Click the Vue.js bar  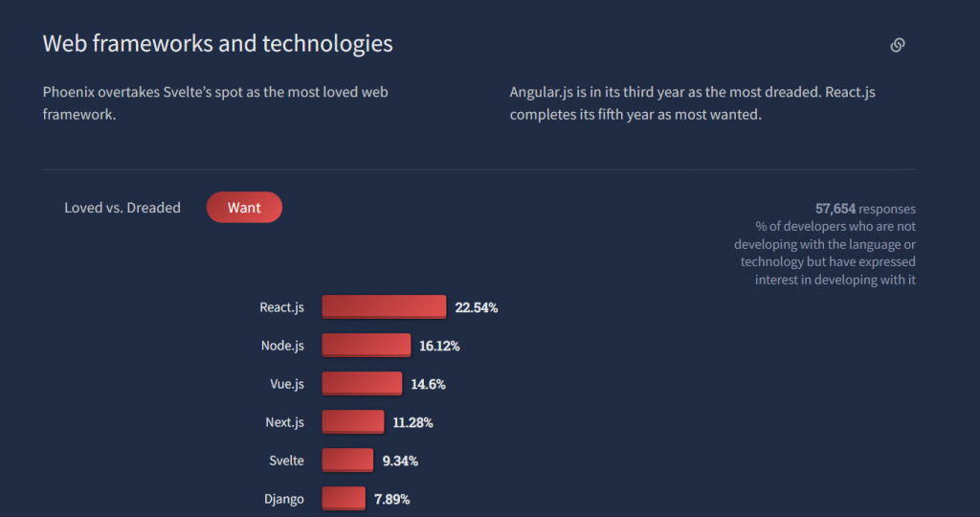362,383
